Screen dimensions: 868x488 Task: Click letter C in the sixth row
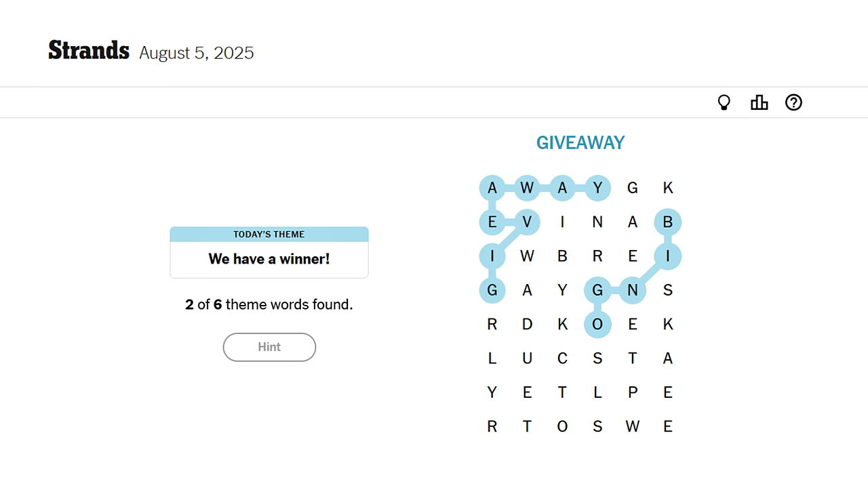(563, 358)
